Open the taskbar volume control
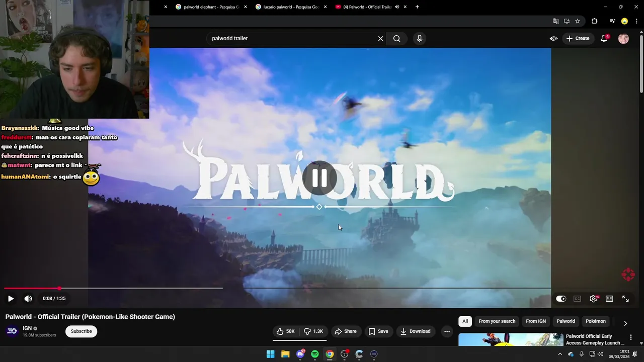Image resolution: width=644 pixels, height=362 pixels. pyautogui.click(x=600, y=354)
